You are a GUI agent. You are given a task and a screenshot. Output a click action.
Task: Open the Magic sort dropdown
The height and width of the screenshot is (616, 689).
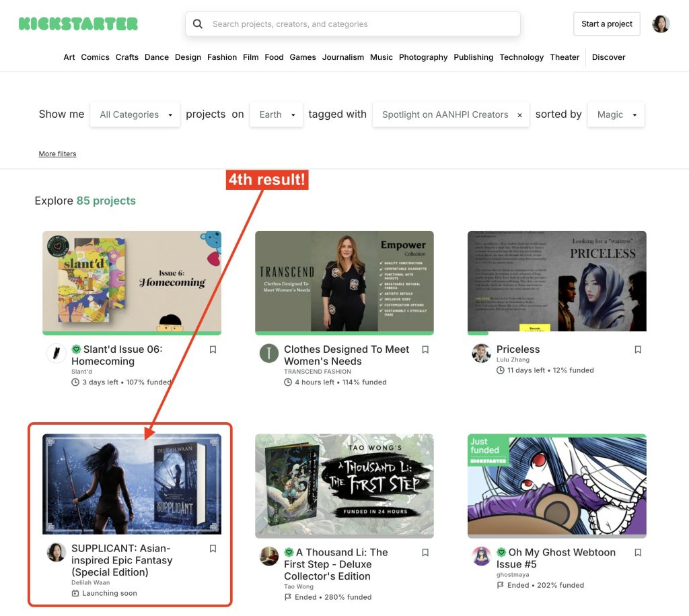click(x=616, y=114)
